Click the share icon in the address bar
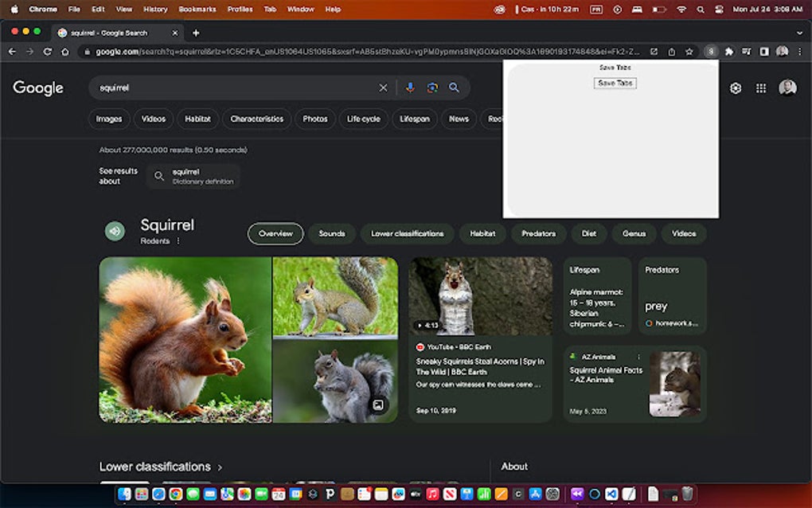This screenshot has width=812, height=508. 671,51
